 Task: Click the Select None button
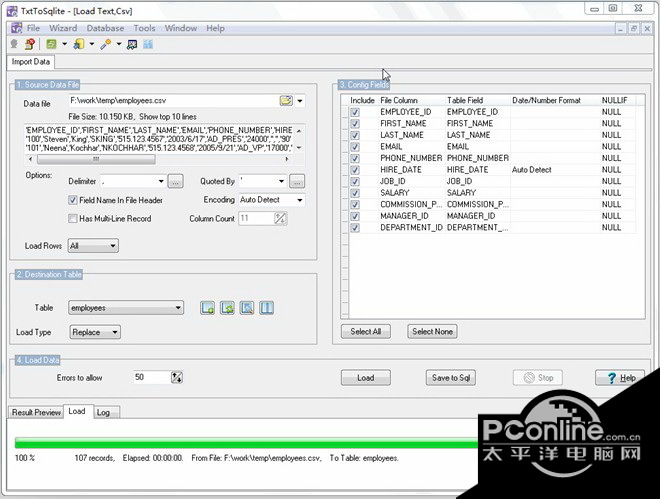pos(432,332)
